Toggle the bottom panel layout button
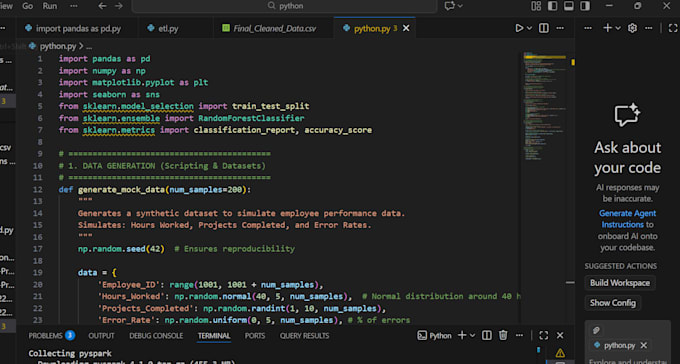This screenshot has width=680, height=364. point(569,6)
